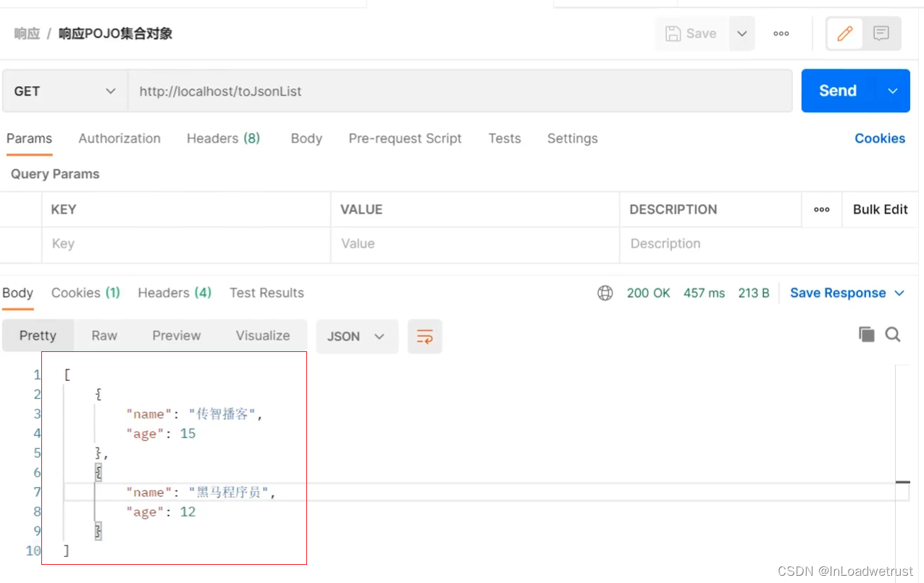
Task: Click the age value 15
Action: [x=188, y=434]
